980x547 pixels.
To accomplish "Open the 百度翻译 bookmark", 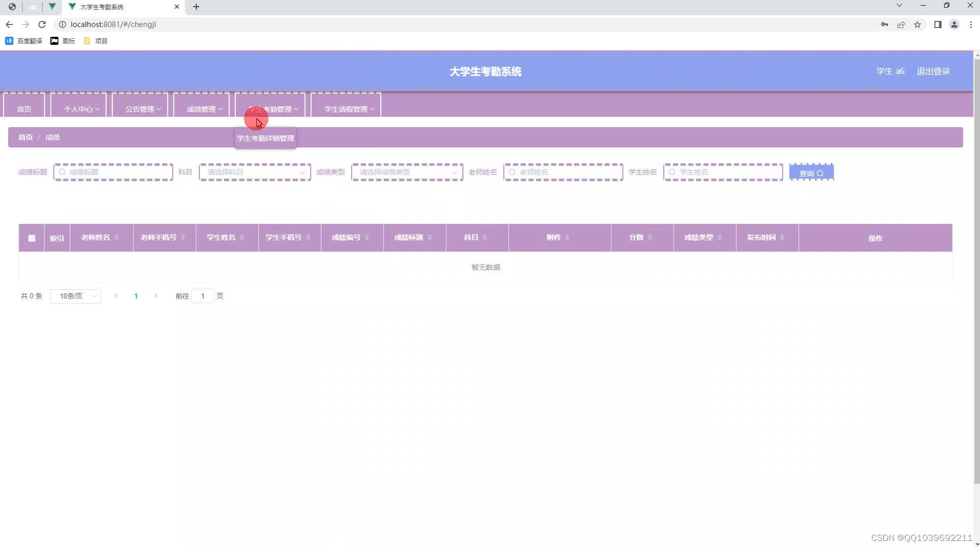I will tap(23, 41).
